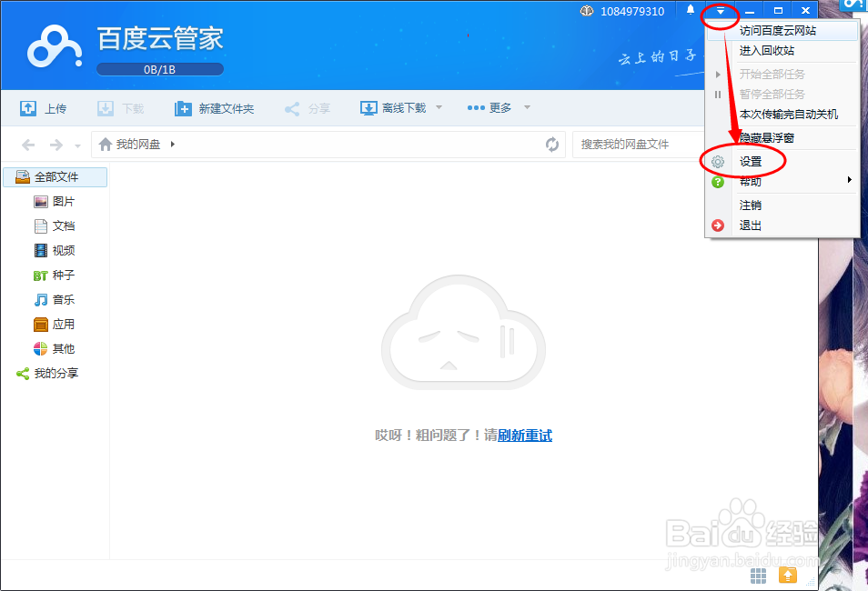Click the account ID 1084979310

coord(632,11)
